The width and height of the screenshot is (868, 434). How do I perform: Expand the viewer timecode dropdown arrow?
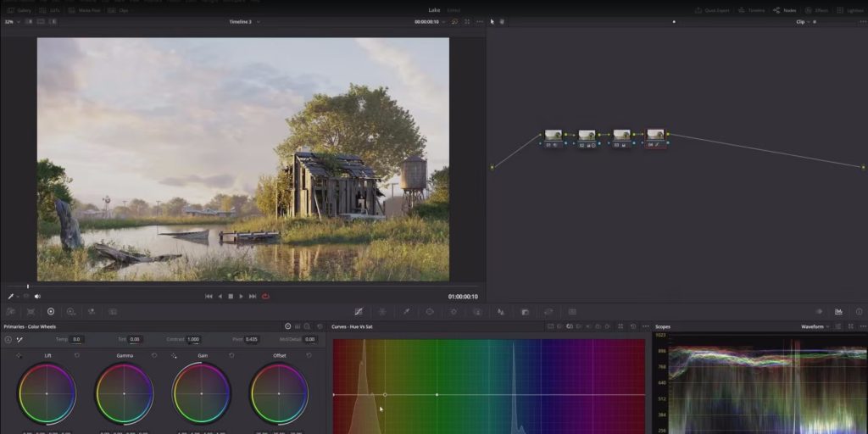[x=443, y=21]
